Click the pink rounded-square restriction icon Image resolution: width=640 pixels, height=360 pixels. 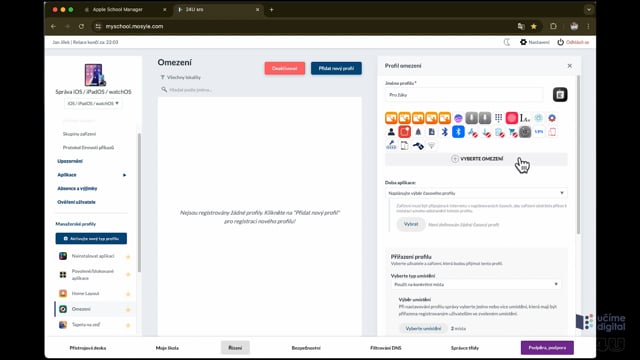pyautogui.click(x=511, y=118)
